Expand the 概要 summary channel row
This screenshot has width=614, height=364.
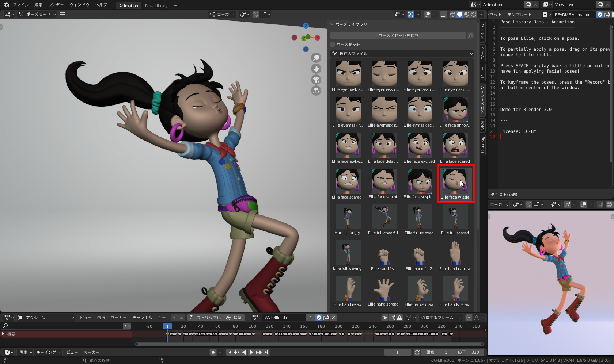pyautogui.click(x=4, y=334)
